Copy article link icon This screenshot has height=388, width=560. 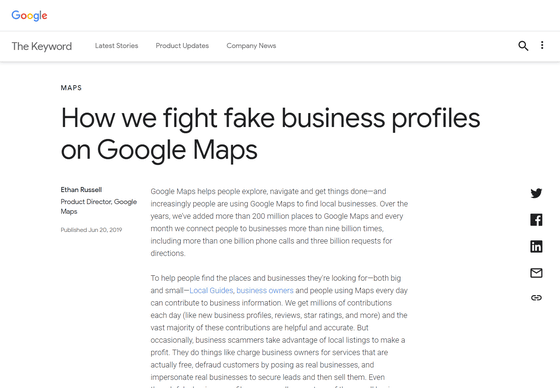click(536, 298)
